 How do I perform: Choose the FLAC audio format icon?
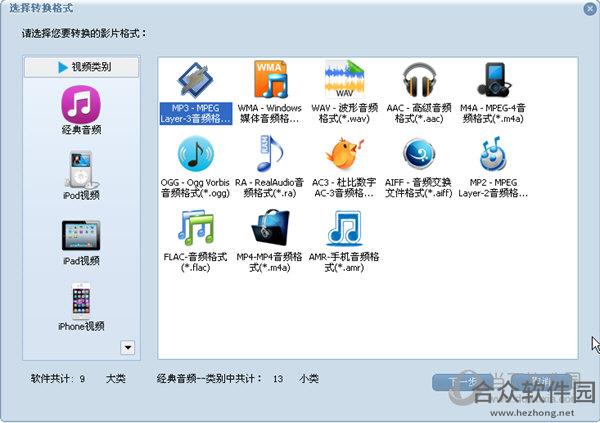coord(196,227)
